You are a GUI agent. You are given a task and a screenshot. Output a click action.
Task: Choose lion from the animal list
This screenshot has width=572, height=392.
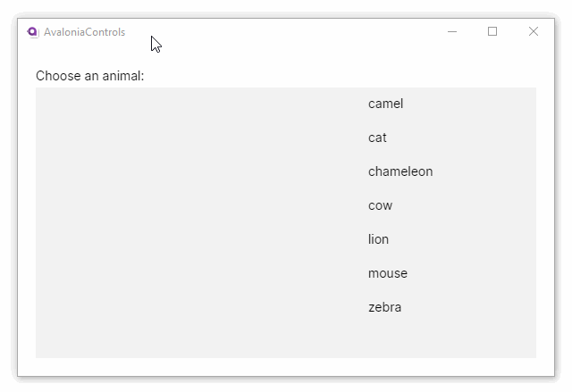tap(378, 239)
